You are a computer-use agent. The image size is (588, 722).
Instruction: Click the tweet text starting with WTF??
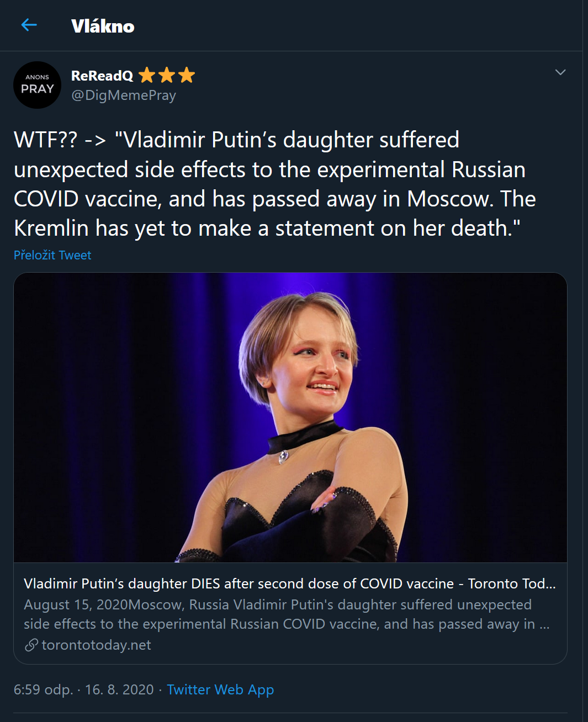[274, 184]
